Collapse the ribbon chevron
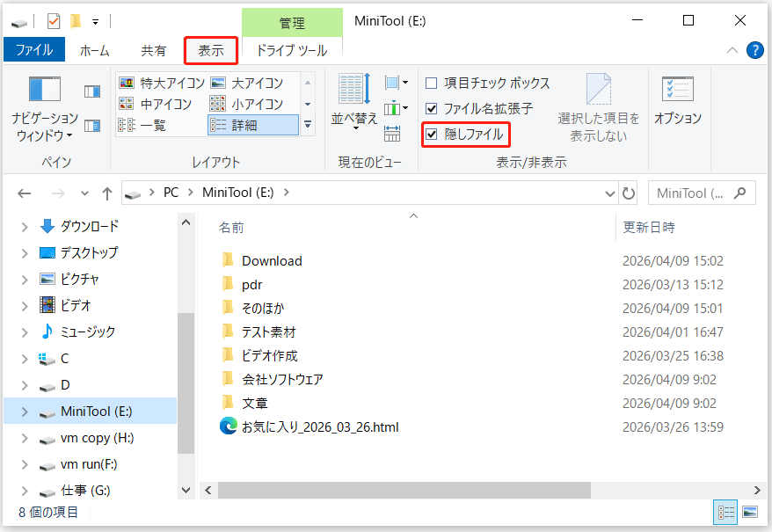 (x=732, y=50)
